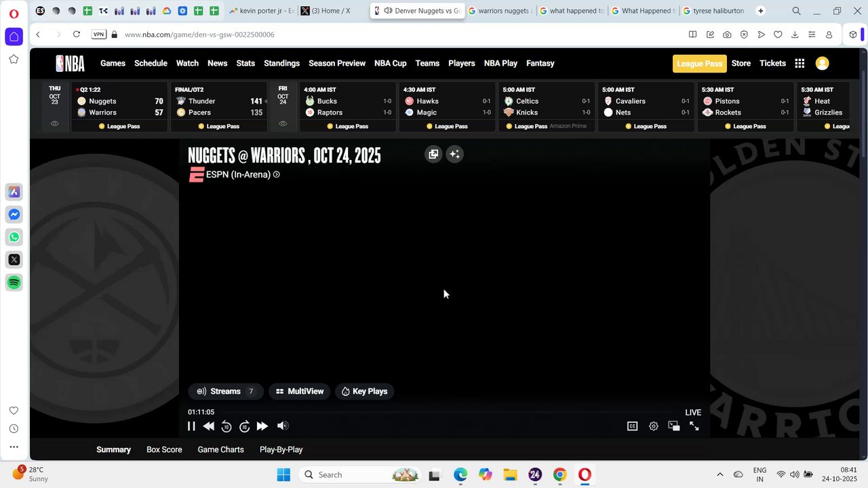The image size is (868, 488).
Task: Switch to the Play-By-Play tab
Action: click(281, 449)
